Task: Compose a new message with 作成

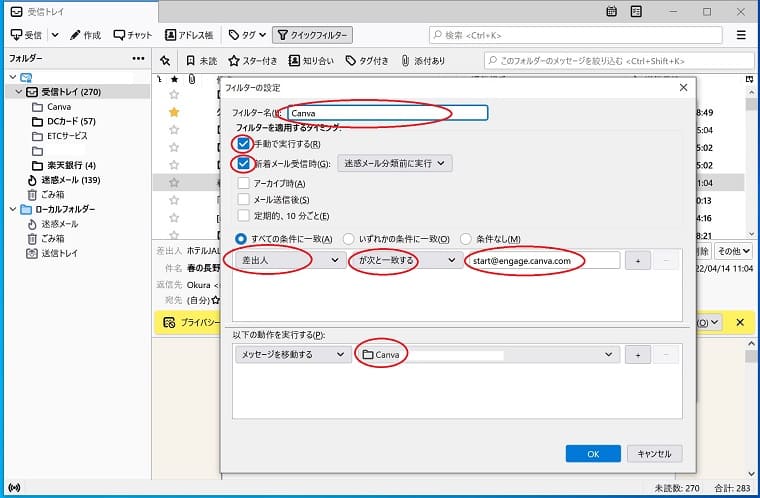Action: (85, 35)
